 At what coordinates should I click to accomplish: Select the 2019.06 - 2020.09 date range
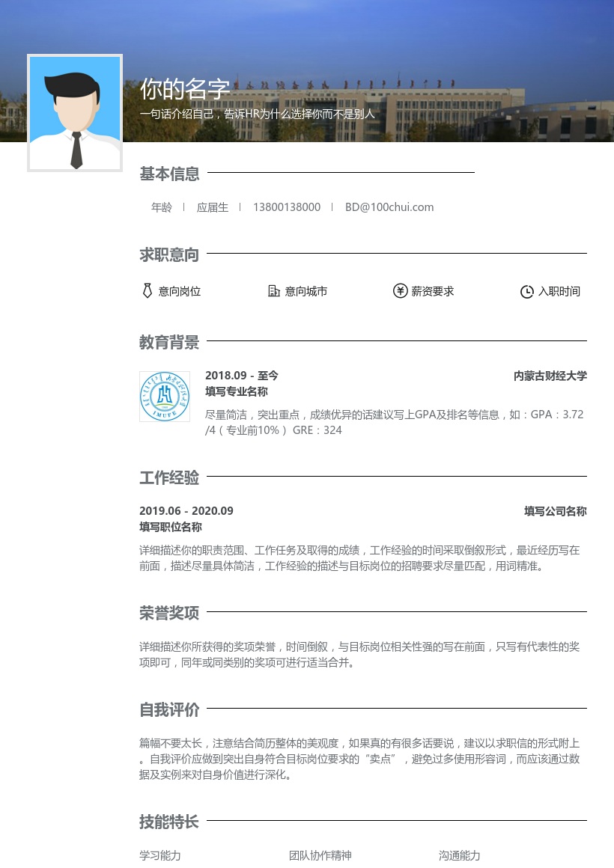tap(186, 511)
